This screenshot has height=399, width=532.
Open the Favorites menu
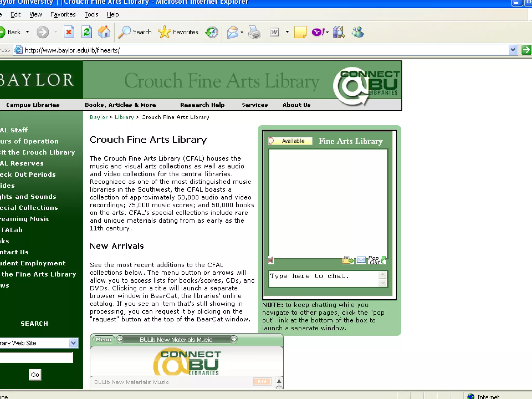point(63,15)
